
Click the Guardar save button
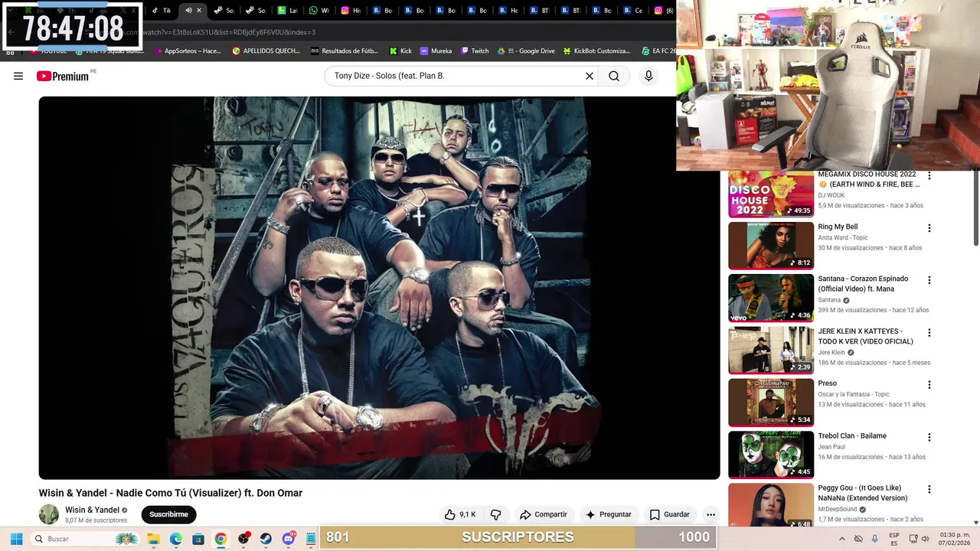tap(669, 514)
